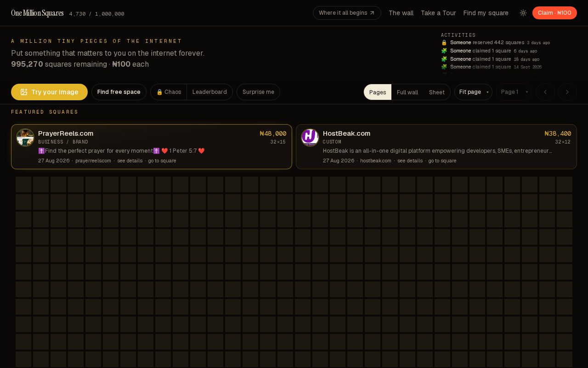Click the HostBeak.com card title
588x368 pixels.
coord(346,133)
